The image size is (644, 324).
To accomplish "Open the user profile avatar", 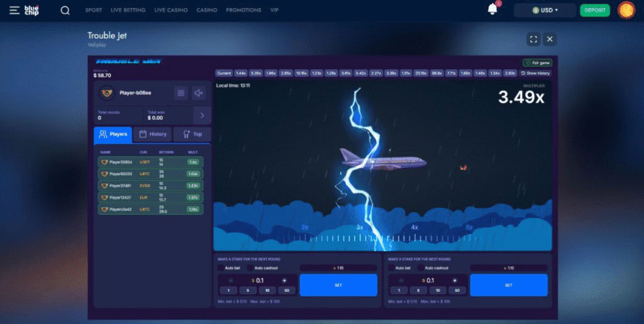I will tap(626, 10).
